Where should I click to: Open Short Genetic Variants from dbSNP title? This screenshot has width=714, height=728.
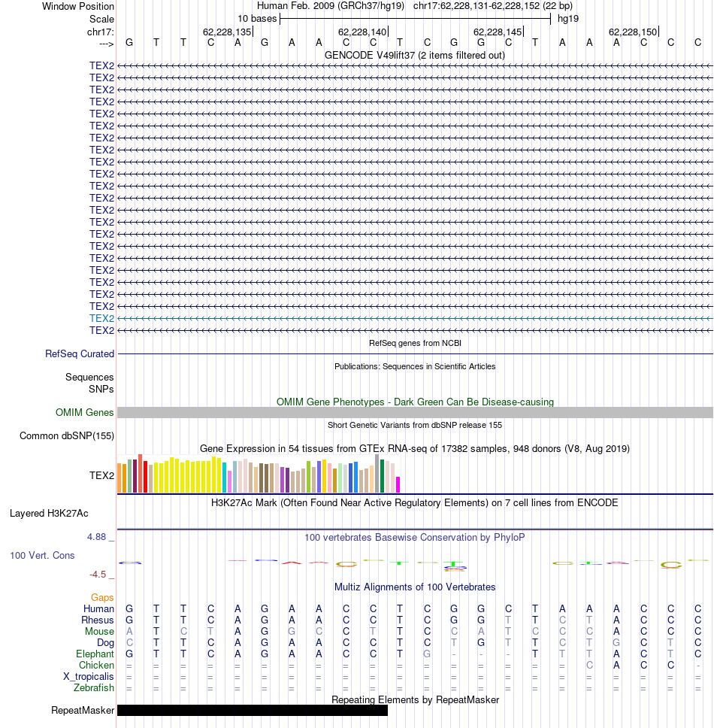click(x=415, y=425)
